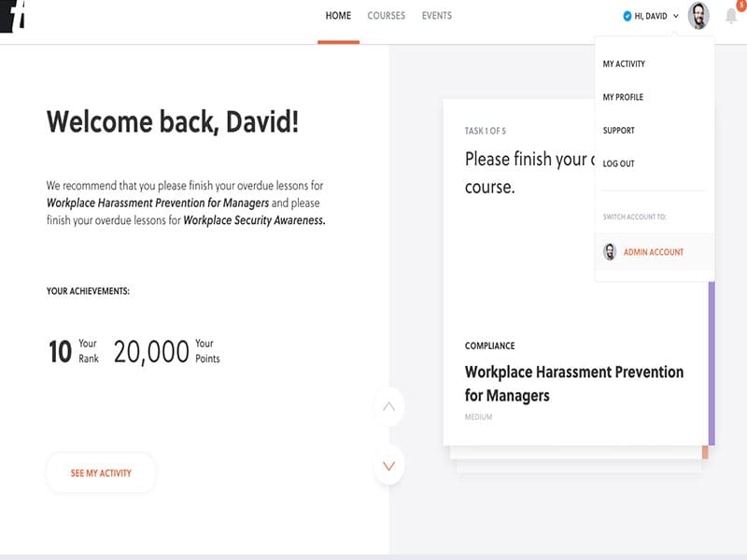Click the orange notification count badge
This screenshot has width=747, height=560.
740,6
